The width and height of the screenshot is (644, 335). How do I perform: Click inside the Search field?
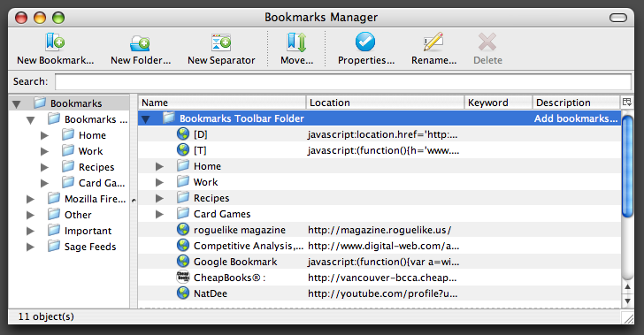coord(343,81)
